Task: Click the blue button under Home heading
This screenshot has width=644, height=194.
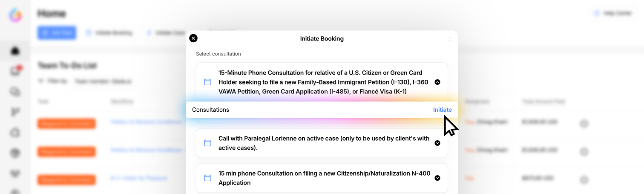Action: tap(57, 33)
